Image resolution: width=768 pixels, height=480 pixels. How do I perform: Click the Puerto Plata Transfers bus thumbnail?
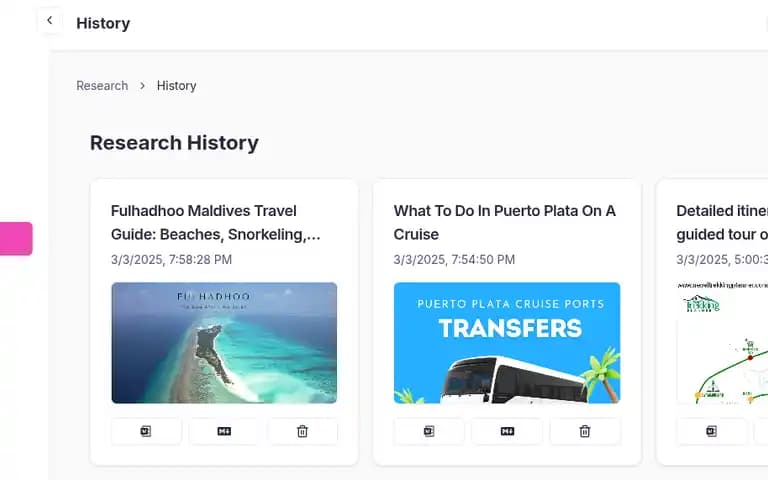[507, 343]
